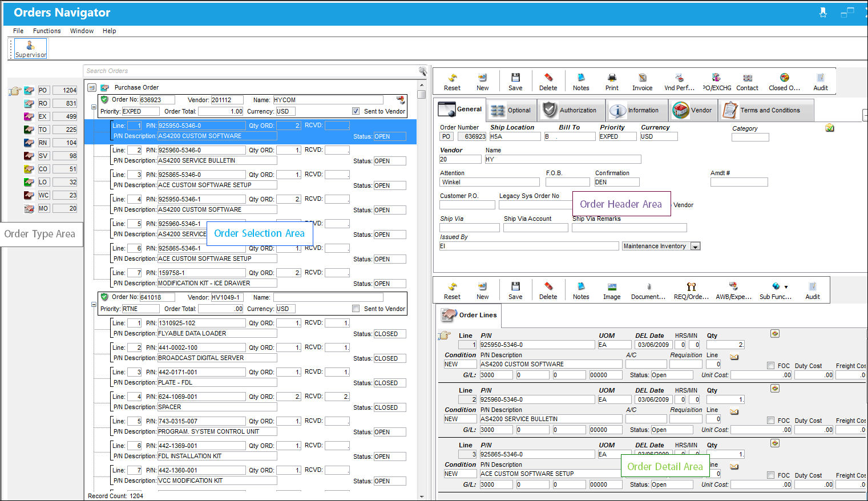This screenshot has width=868, height=501.
Task: Open Image in the order lines toolbar
Action: (x=612, y=290)
